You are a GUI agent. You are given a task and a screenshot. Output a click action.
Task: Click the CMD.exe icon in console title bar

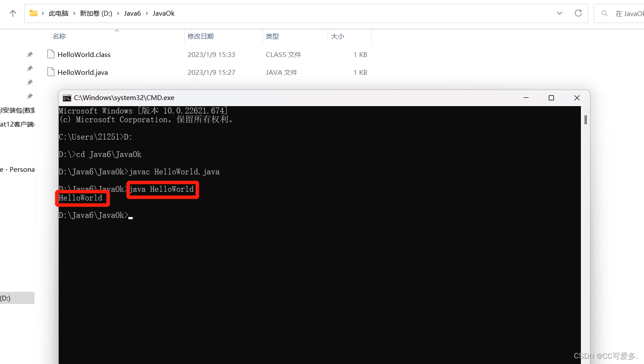coord(67,97)
